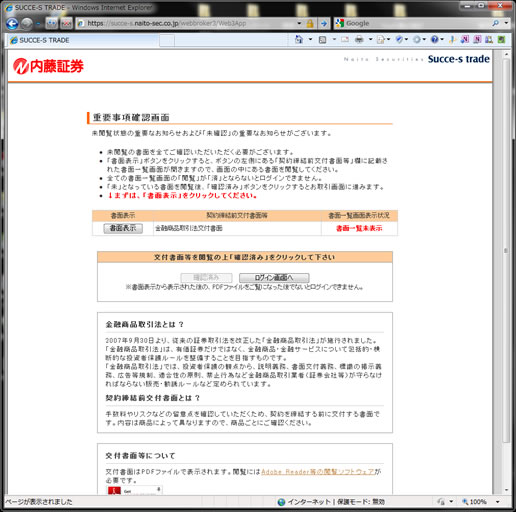Click the browser Forward arrow button

(x=27, y=23)
